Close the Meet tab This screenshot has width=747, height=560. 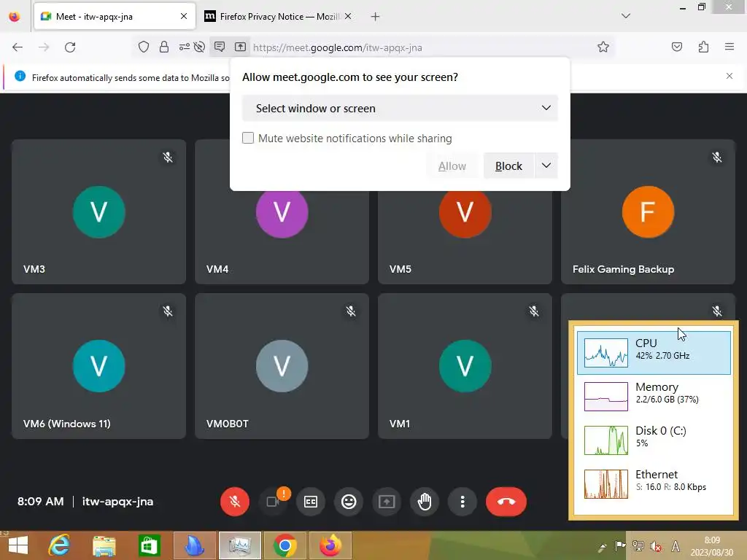coord(184,16)
